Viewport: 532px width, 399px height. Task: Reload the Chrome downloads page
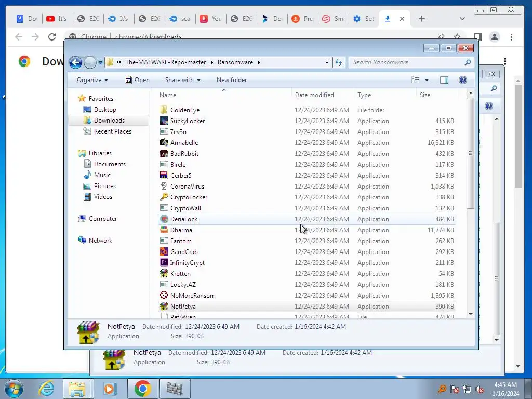tap(52, 37)
